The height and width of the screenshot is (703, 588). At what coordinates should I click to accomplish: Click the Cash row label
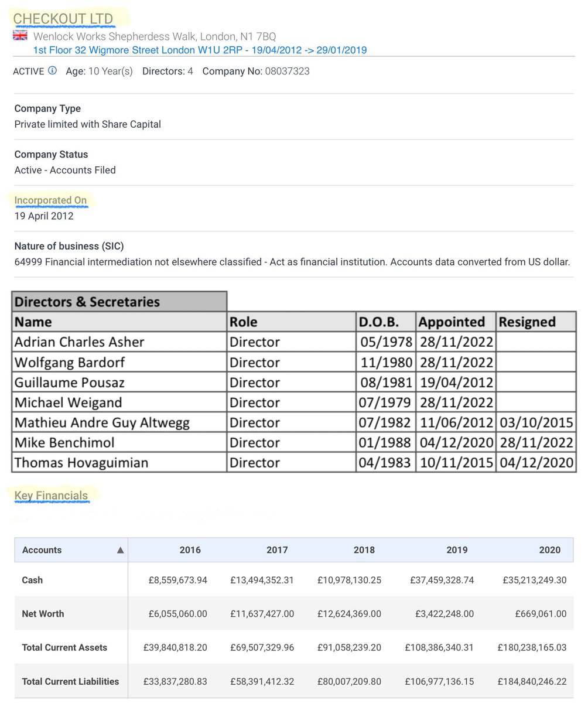pos(32,580)
